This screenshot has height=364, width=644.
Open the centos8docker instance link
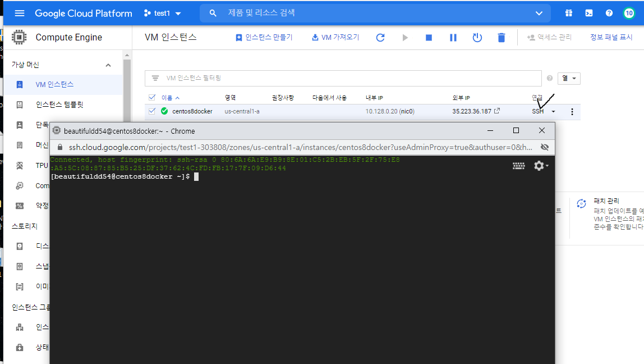tap(192, 111)
